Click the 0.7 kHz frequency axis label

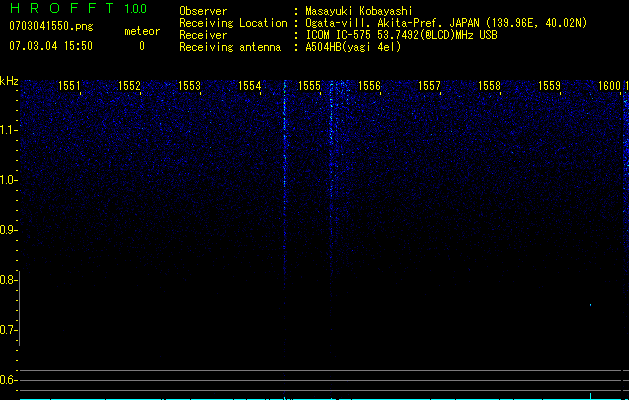(8, 330)
